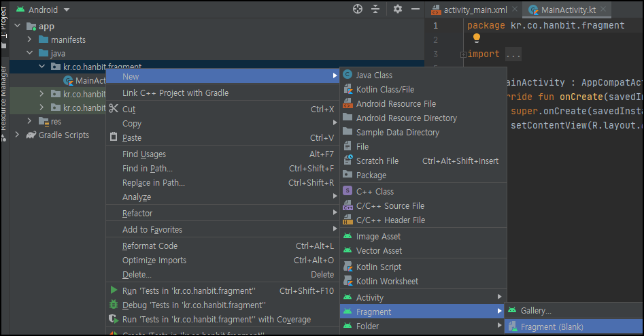
Task: Create new Vector Asset
Action: (423, 250)
